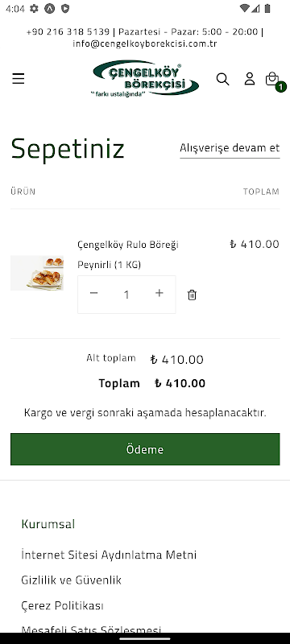Tap the cart item count badge
This screenshot has width=290, height=644.
[x=281, y=87]
